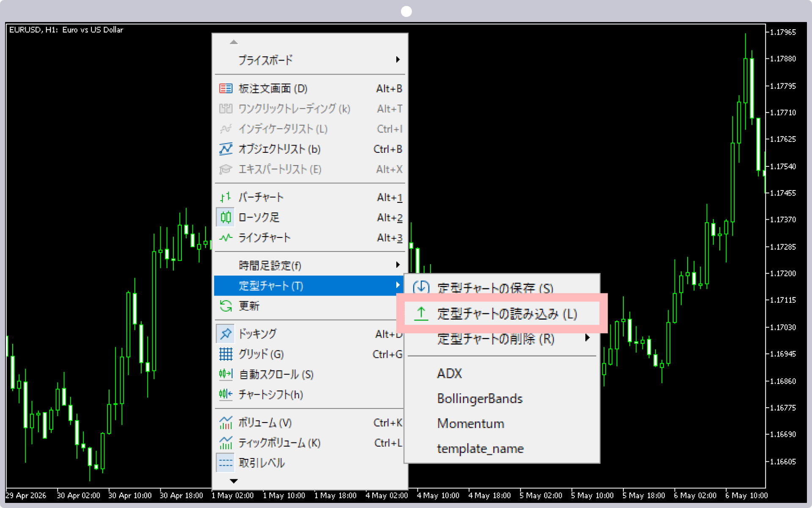
Task: Toggle 自動スクロール (S) auto scroll
Action: pos(310,374)
